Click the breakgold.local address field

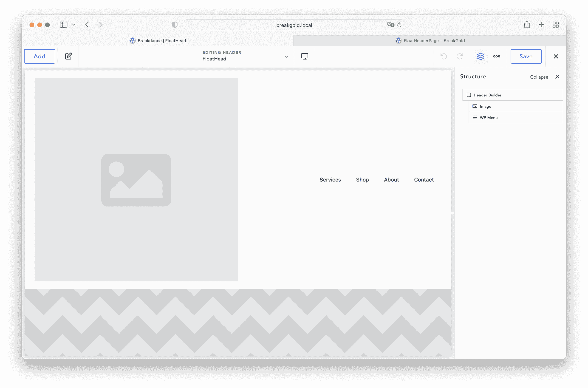tap(294, 25)
